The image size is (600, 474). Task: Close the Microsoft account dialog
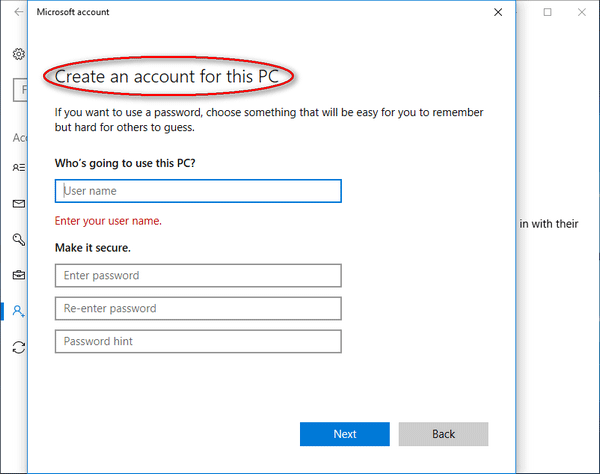pos(498,12)
